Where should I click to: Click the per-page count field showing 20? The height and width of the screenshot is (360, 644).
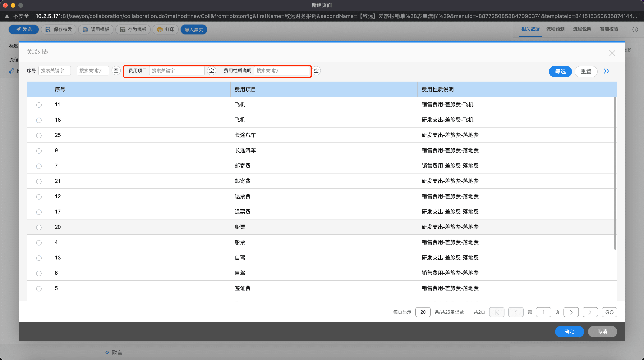pos(423,312)
